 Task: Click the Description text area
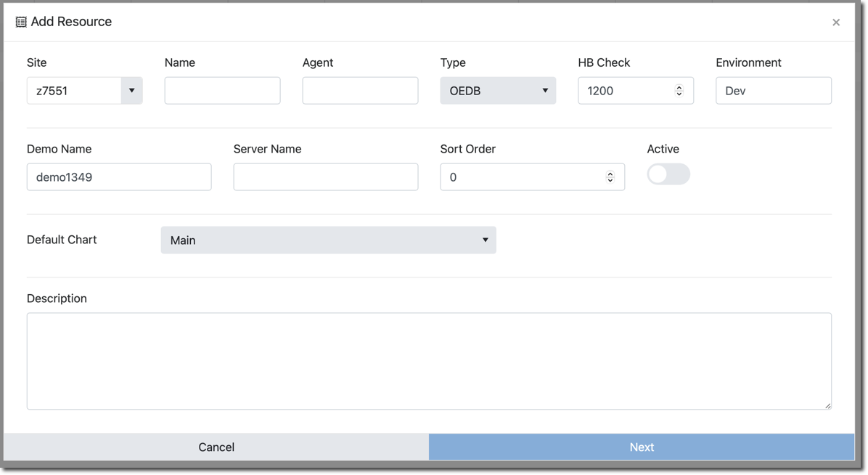click(429, 362)
